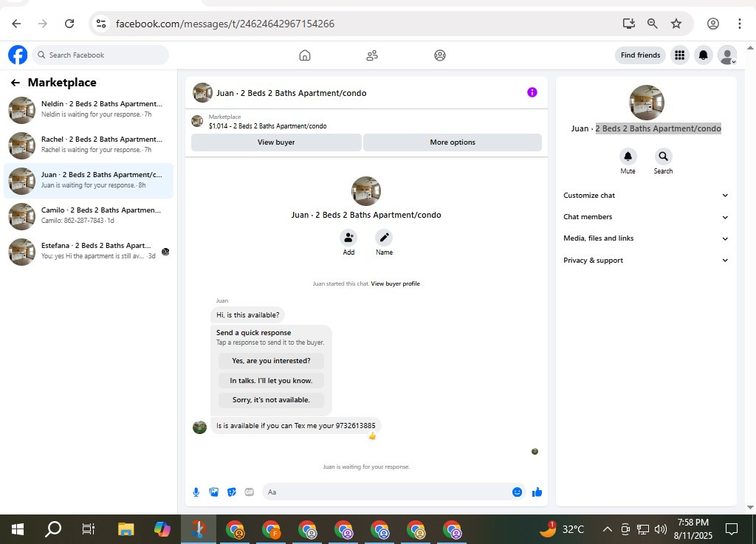Viewport: 756px width, 544px height.
Task: Click the Search Facebook field
Action: [100, 55]
